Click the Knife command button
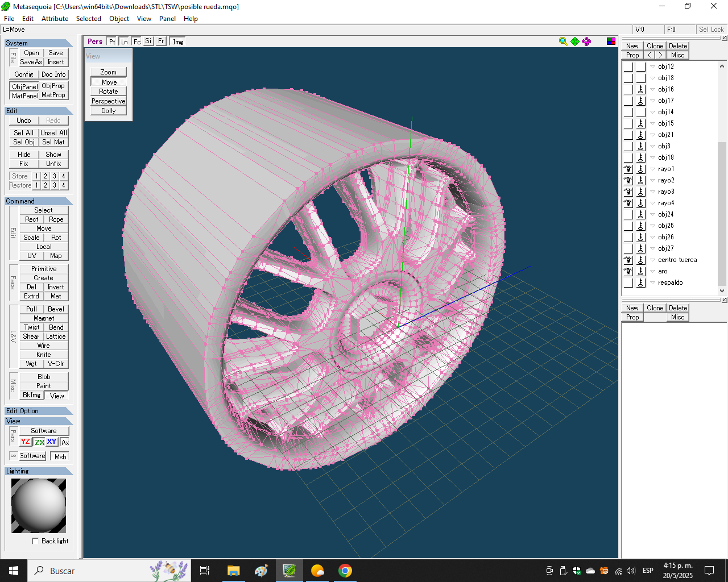The height and width of the screenshot is (582, 728). 44,355
